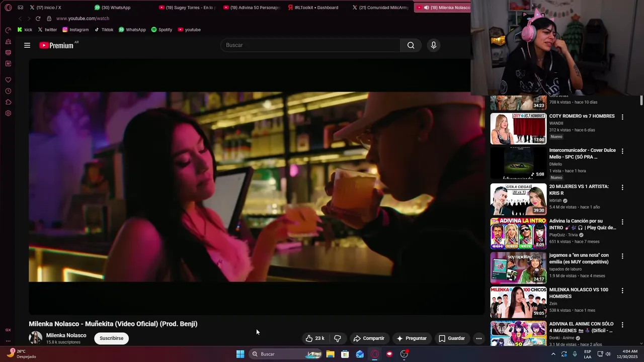
Task: Open File Explorer from the taskbar
Action: click(x=330, y=354)
